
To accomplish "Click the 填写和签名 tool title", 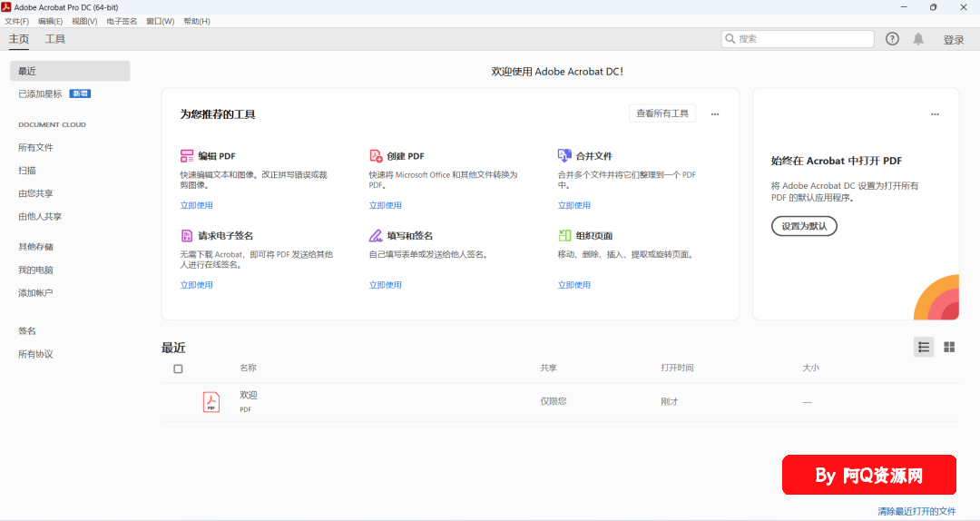I will [x=410, y=236].
